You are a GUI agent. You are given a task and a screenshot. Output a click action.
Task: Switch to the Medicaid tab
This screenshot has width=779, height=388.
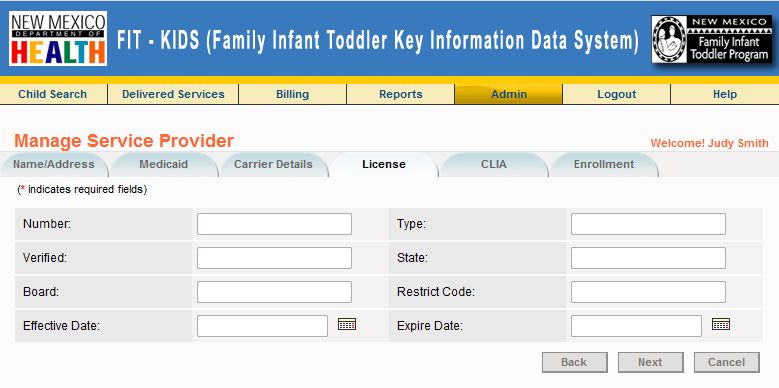pyautogui.click(x=163, y=164)
